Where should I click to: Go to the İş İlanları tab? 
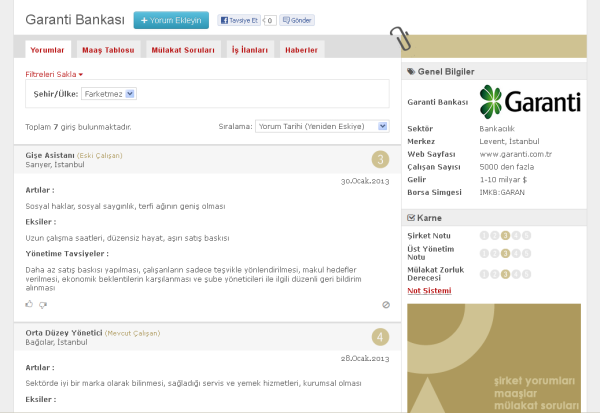tap(250, 50)
